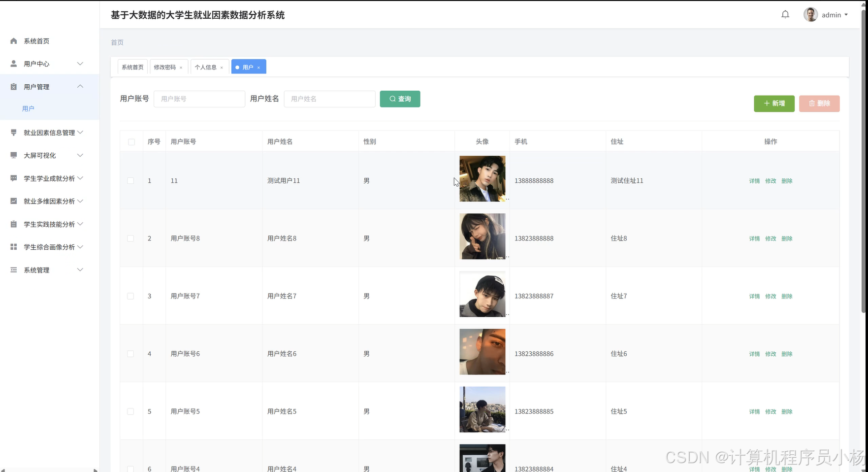Click phone number 13888888888
This screenshot has height=472, width=868.
(x=534, y=181)
